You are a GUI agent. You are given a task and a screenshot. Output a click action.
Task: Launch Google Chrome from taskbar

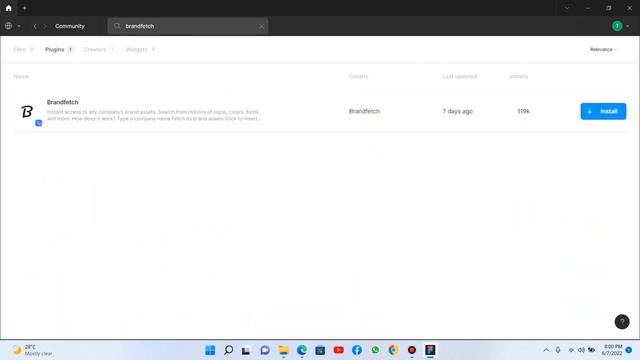[393, 350]
